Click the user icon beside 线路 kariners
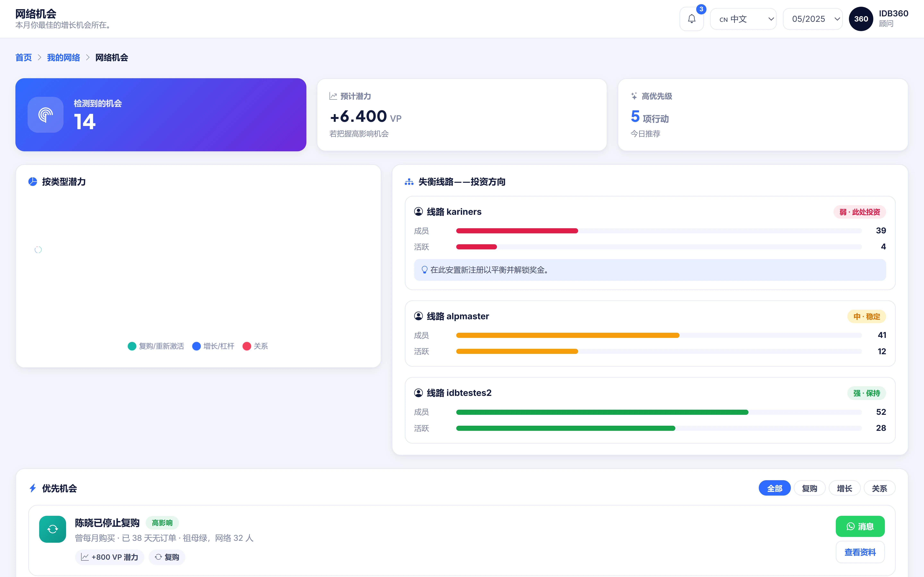Screen dimensions: 924x577 click(x=419, y=212)
